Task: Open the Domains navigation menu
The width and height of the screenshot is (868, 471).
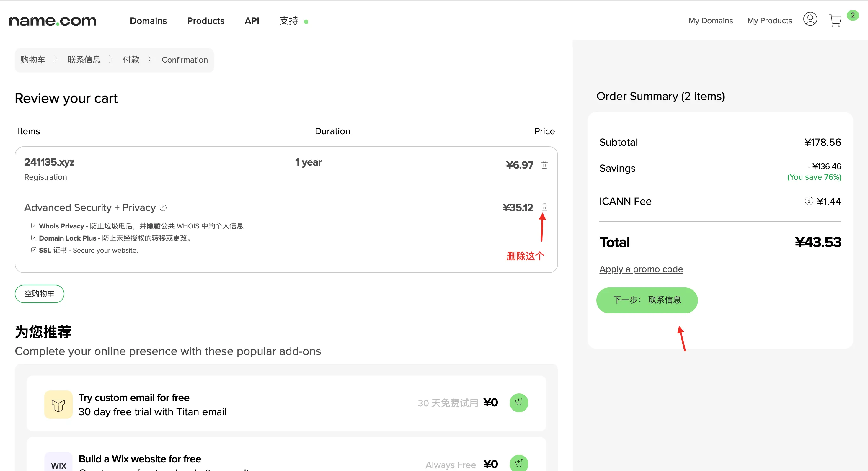Action: click(x=148, y=21)
